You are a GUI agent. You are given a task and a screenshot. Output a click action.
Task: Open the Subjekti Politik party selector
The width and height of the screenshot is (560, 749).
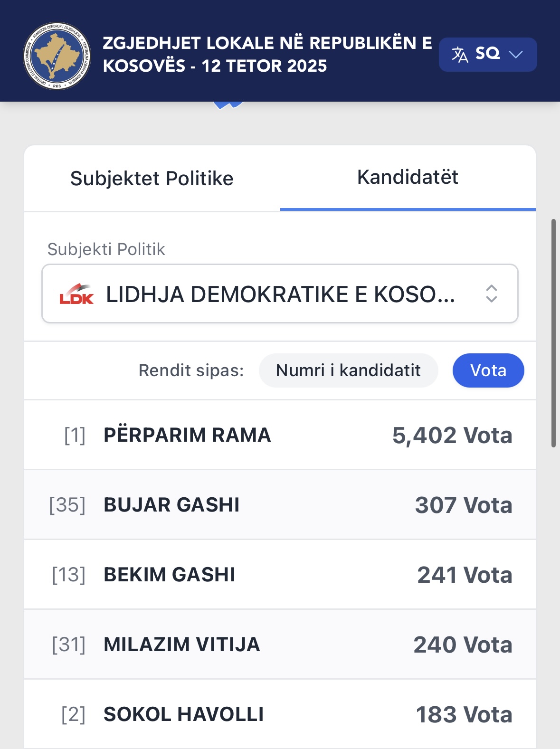pyautogui.click(x=280, y=294)
